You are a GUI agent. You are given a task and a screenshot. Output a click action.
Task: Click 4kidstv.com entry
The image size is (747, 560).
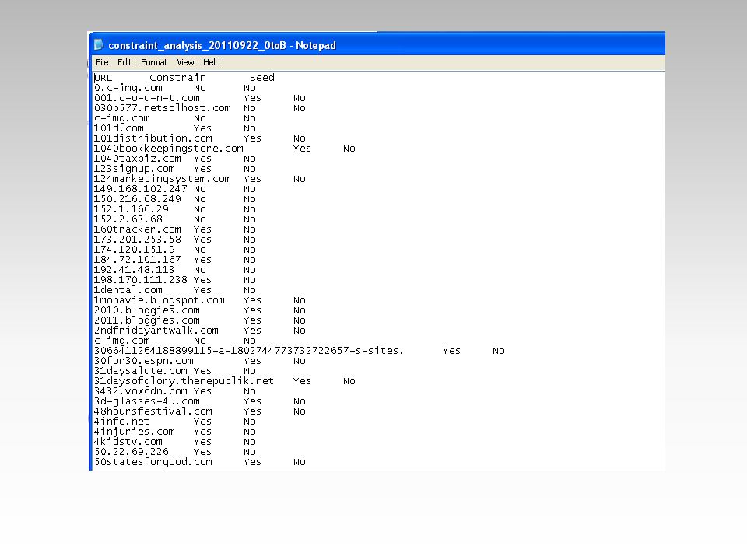tap(128, 442)
